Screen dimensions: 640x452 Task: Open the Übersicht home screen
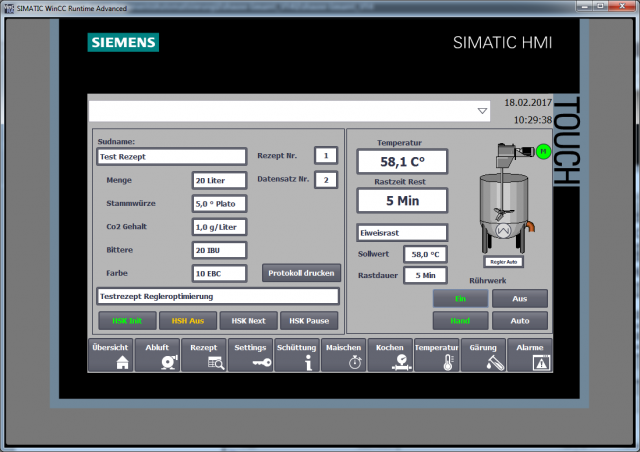pos(110,355)
